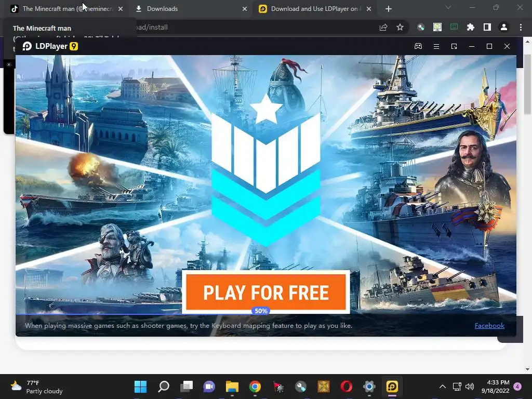Close the LDPlayer window

(507, 46)
